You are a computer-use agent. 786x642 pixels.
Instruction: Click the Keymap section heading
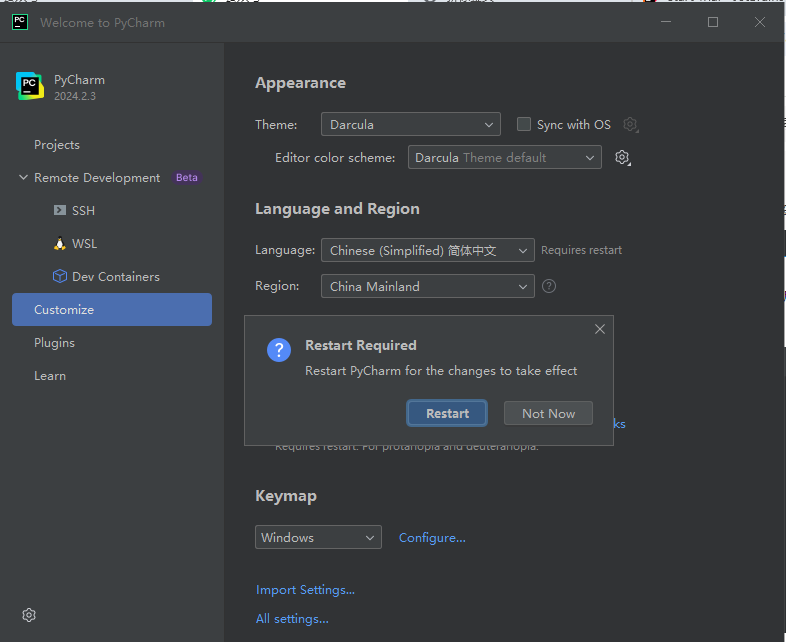pos(286,496)
